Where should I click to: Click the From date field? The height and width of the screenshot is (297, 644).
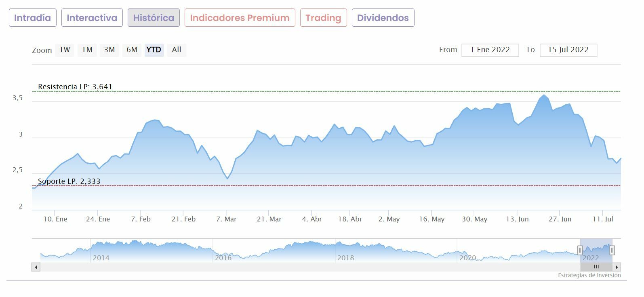(490, 50)
